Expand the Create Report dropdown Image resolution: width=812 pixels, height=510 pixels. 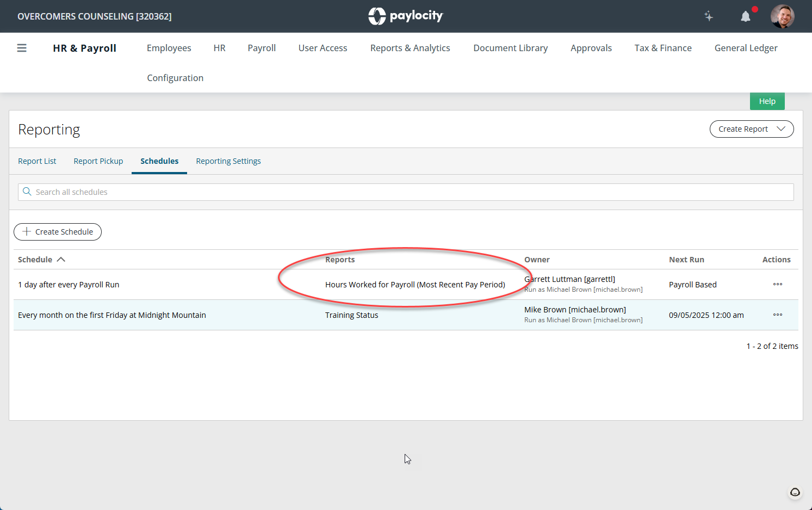752,129
